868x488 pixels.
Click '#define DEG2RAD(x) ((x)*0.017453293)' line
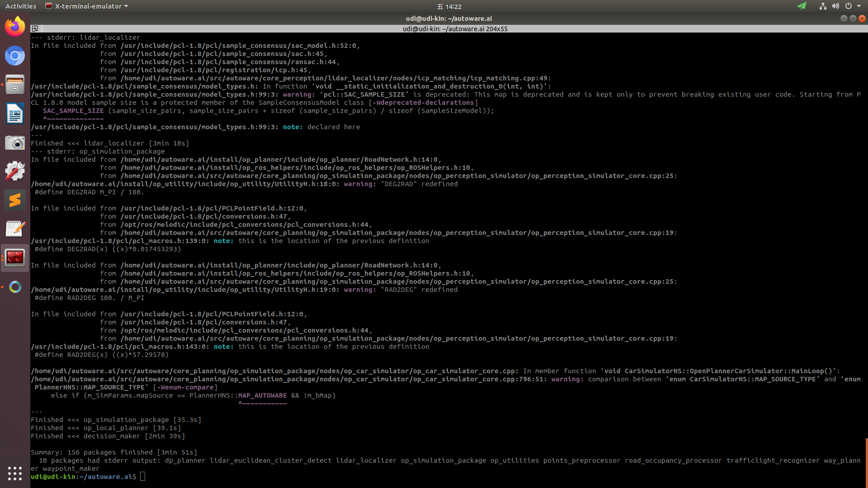point(108,249)
